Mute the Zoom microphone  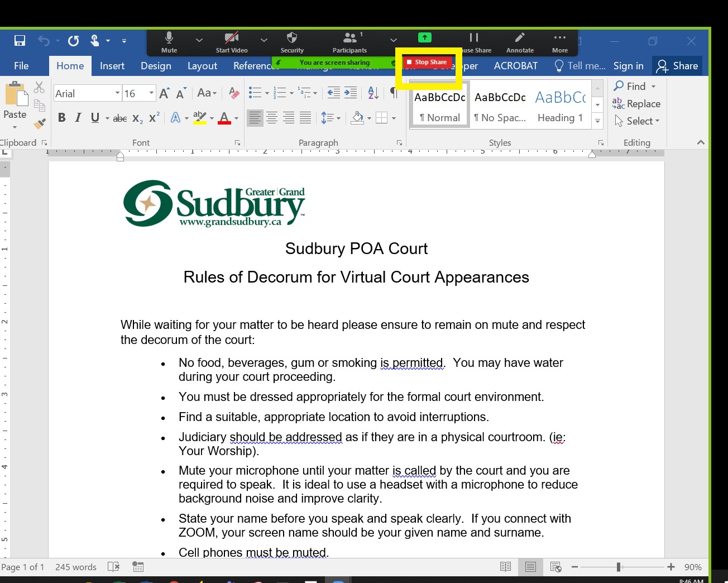click(x=169, y=42)
